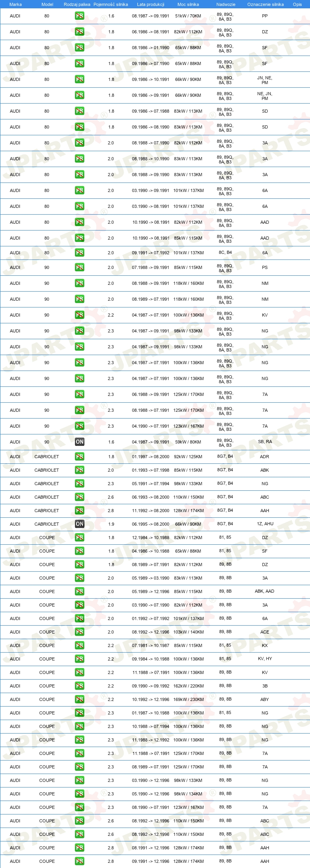The height and width of the screenshot is (868, 310).
Task: Click petrol icon in Coupe KV, HY row
Action: [80, 659]
